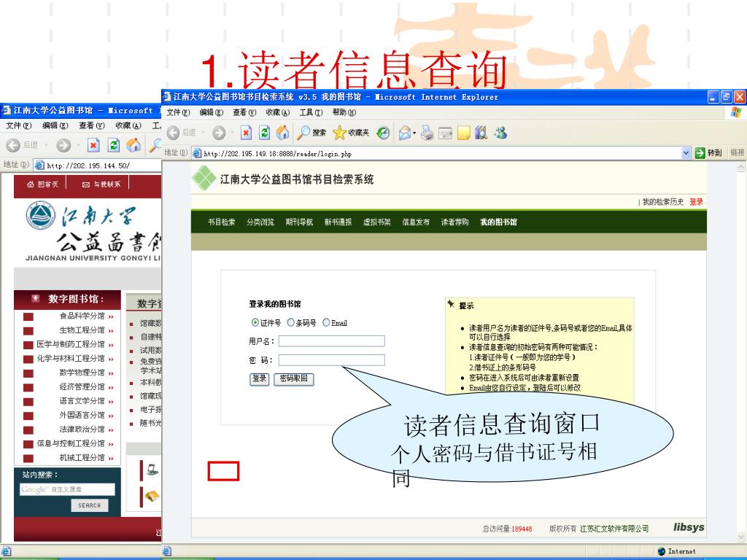Viewport: 747px width, 560px height.
Task: Open 工具(T) menu in front IE window
Action: (311, 112)
